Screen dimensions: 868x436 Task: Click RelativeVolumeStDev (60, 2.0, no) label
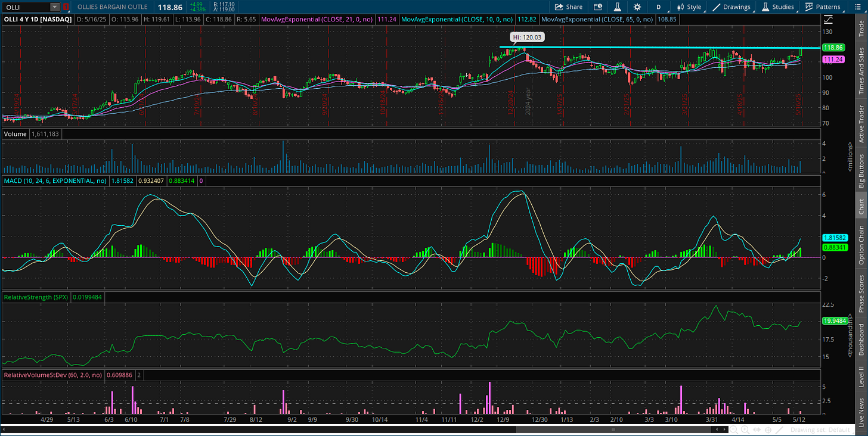coord(53,375)
